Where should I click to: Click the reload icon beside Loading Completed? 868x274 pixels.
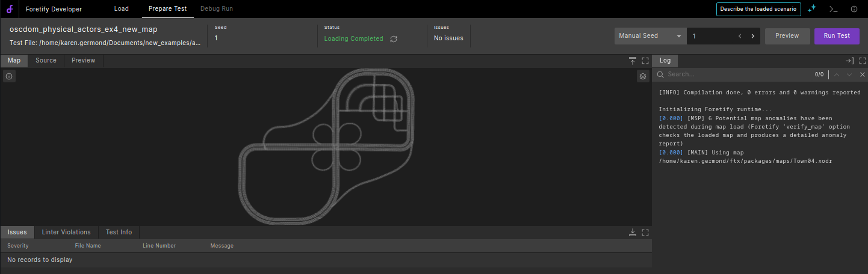point(394,38)
